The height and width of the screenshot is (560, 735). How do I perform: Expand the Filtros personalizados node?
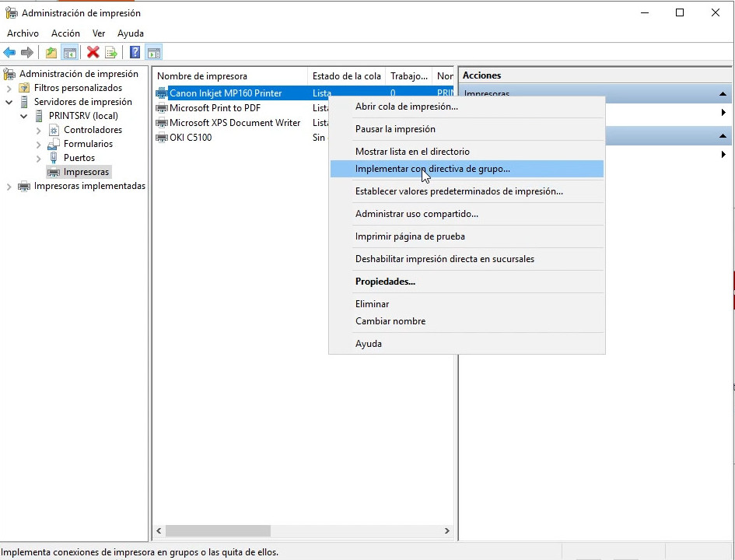pos(9,88)
